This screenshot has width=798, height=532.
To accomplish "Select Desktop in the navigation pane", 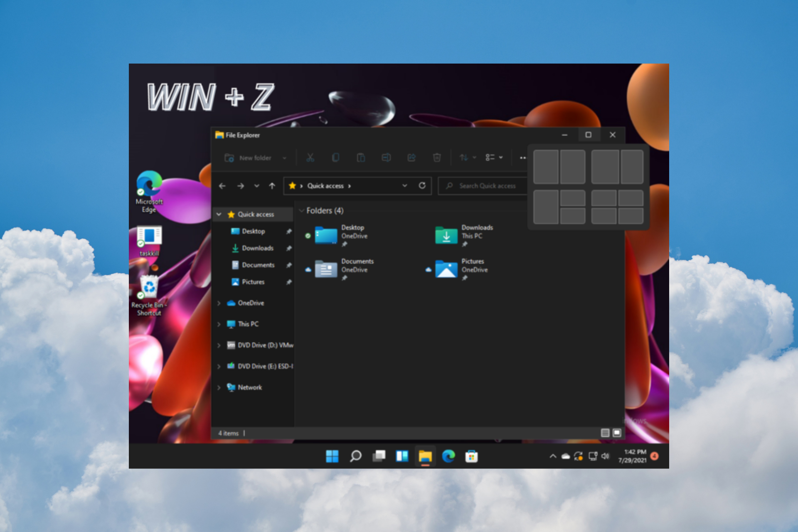I will click(254, 231).
